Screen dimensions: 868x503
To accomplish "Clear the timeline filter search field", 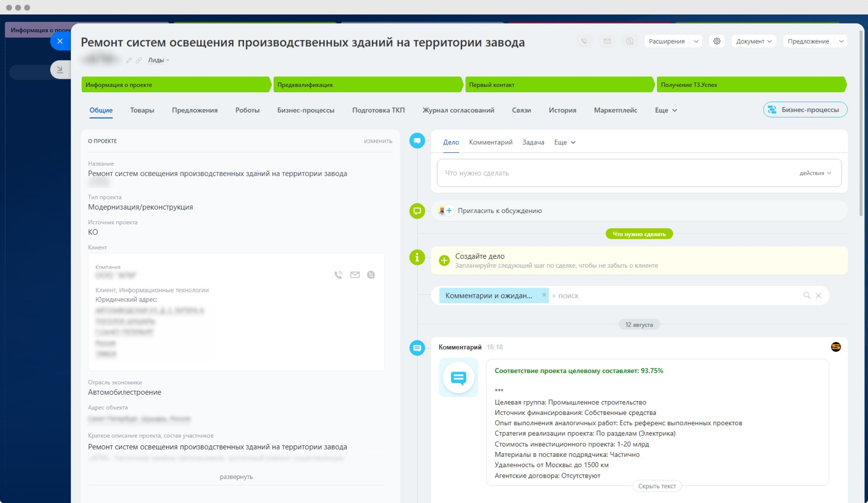I will click(x=818, y=295).
